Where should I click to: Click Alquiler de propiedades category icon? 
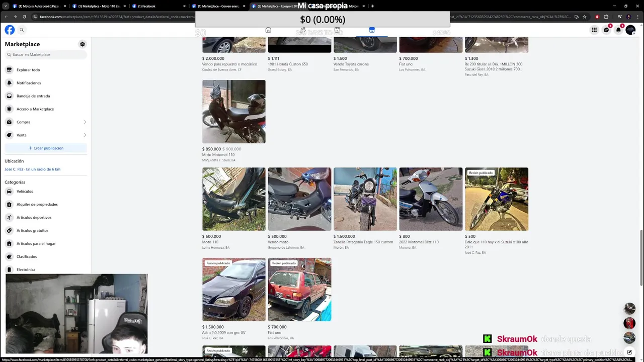point(9,205)
